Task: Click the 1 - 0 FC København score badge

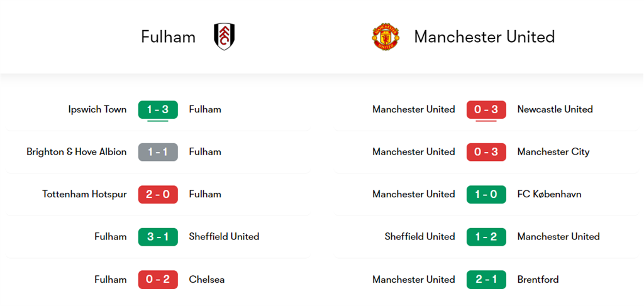Action: pyautogui.click(x=486, y=194)
